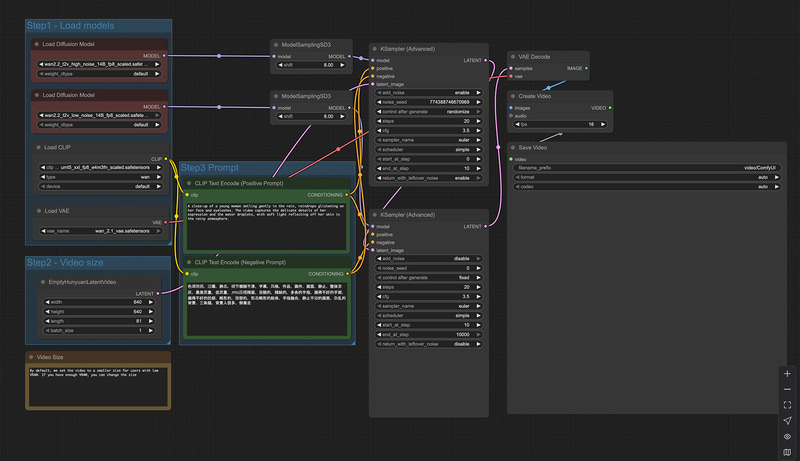
Task: Increase width using its right arrow
Action: pos(151,302)
